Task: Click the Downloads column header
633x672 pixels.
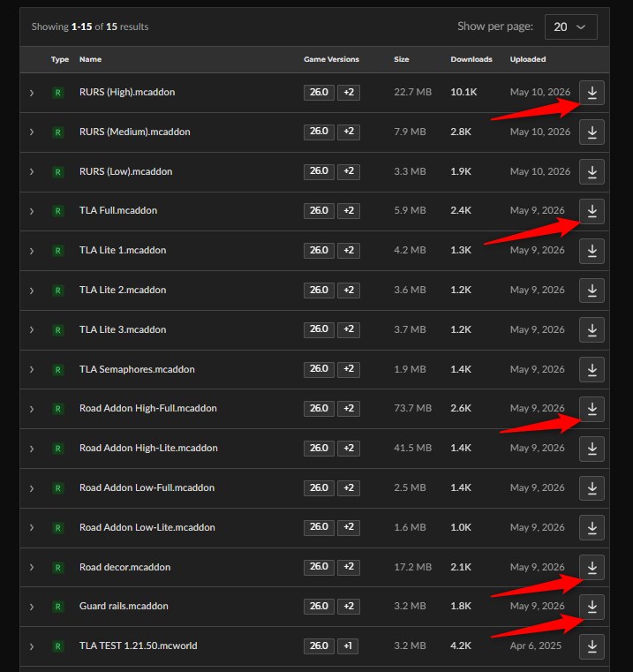Action: 471,59
